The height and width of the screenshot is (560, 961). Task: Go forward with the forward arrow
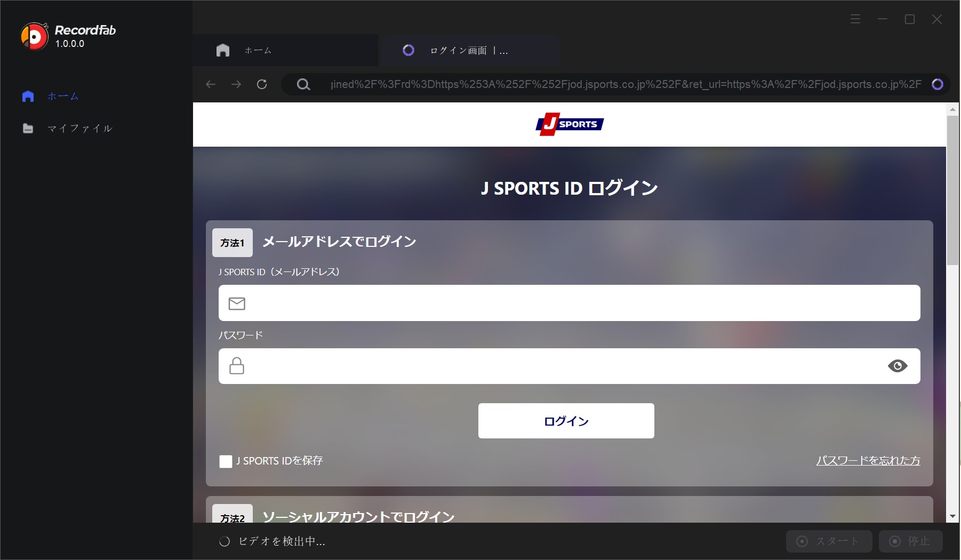point(236,84)
